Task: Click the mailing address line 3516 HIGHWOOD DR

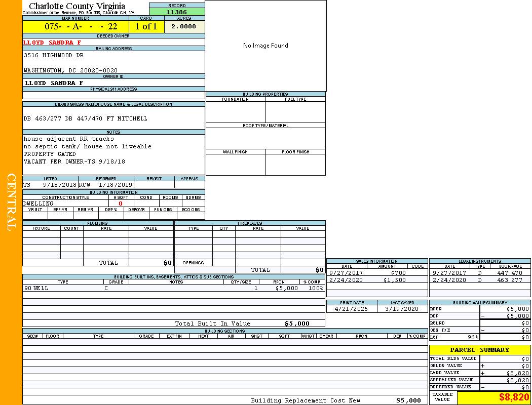Action: pos(54,55)
